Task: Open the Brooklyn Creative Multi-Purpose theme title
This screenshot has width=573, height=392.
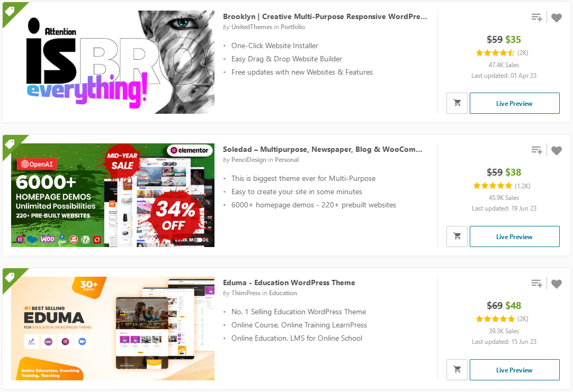Action: pos(325,16)
